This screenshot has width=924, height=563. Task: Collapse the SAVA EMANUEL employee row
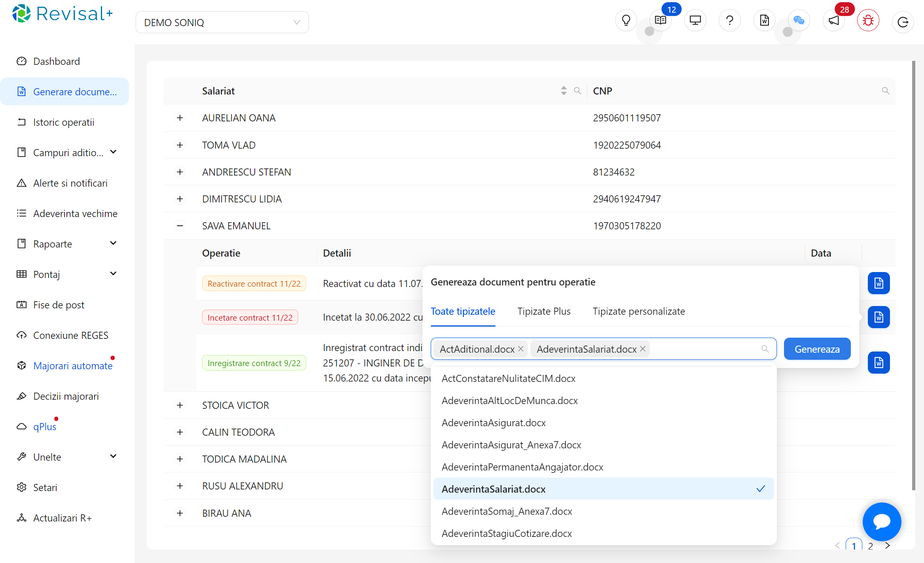point(180,225)
